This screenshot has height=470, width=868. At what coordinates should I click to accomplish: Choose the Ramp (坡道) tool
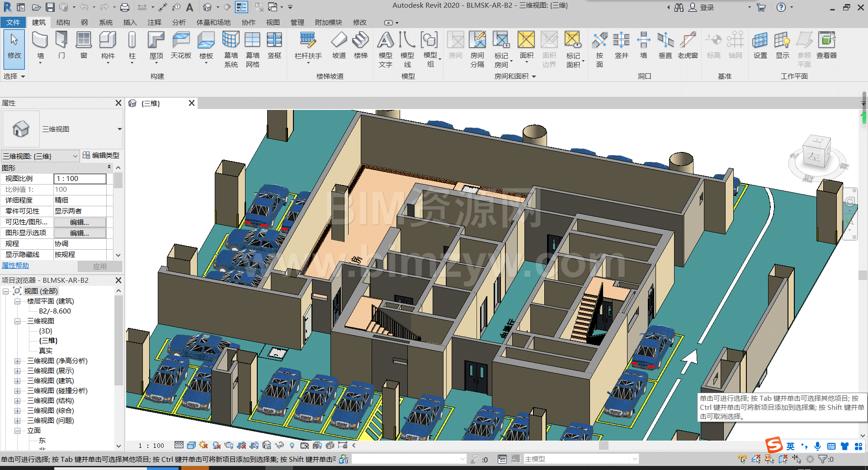point(339,45)
